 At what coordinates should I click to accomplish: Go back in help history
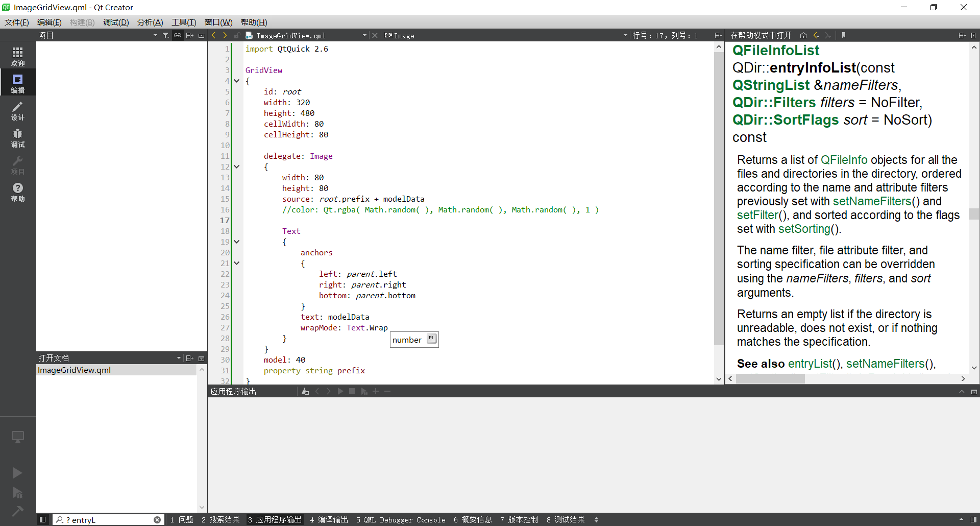(816, 35)
